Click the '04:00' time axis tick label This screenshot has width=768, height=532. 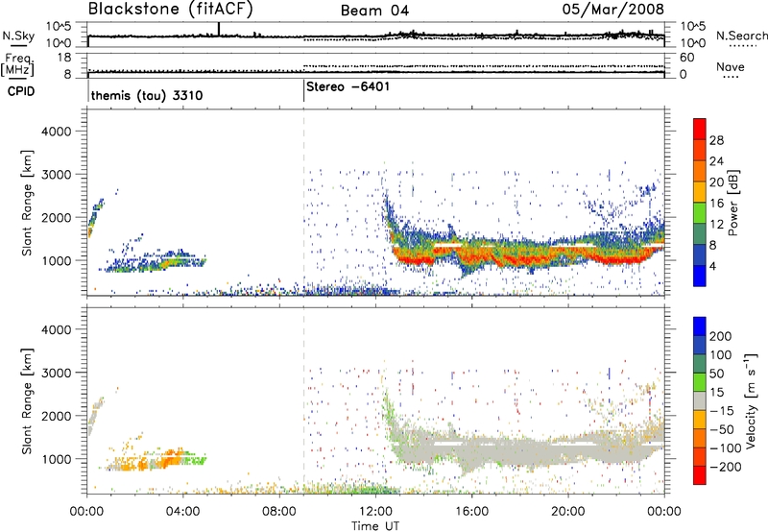pyautogui.click(x=182, y=512)
